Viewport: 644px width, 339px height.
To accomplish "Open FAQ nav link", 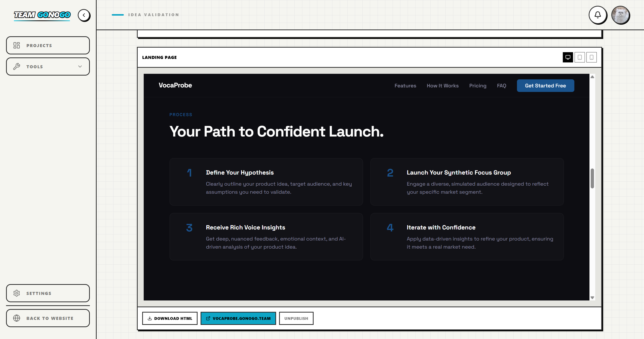I will 501,86.
